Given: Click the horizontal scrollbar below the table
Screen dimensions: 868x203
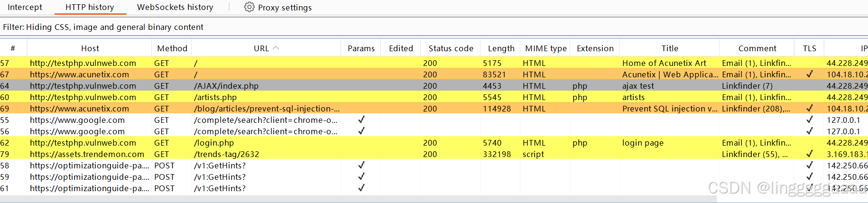Looking at the screenshot, I should pos(358,199).
